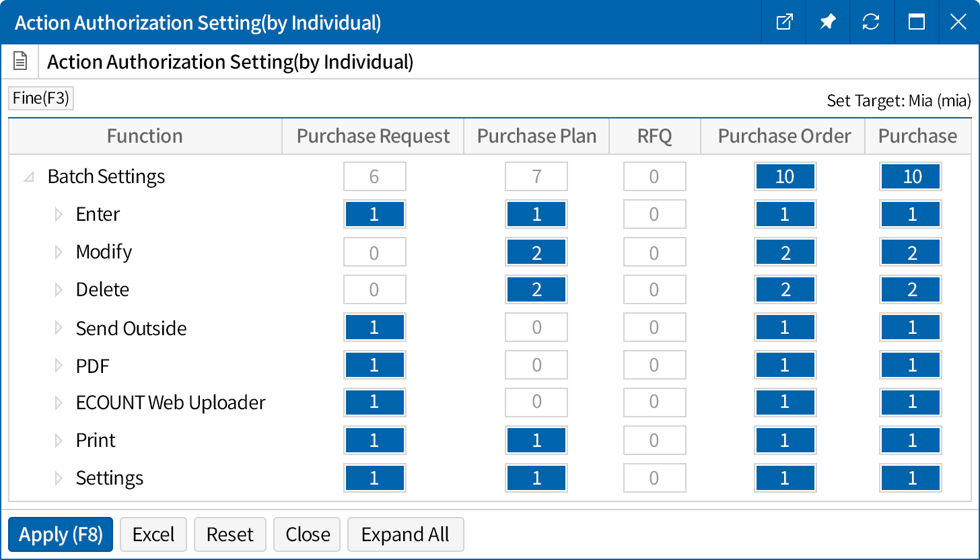This screenshot has height=560, width=980.
Task: Toggle Batch Settings for RFQ column
Action: click(x=654, y=176)
